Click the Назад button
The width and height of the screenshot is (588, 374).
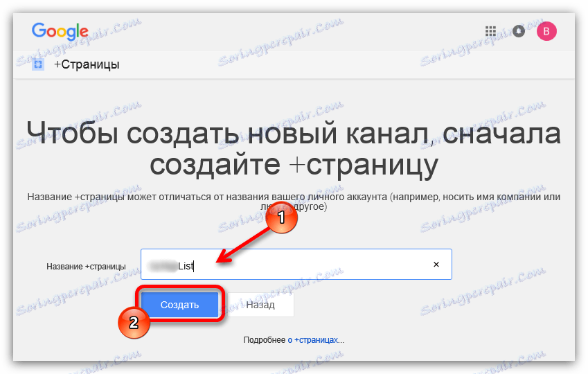[x=260, y=305]
